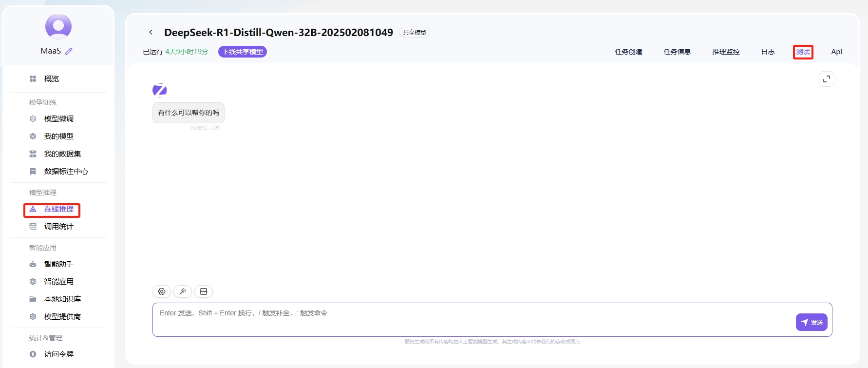Open 本地知识库 menu entry
The image size is (868, 368).
[x=62, y=299]
